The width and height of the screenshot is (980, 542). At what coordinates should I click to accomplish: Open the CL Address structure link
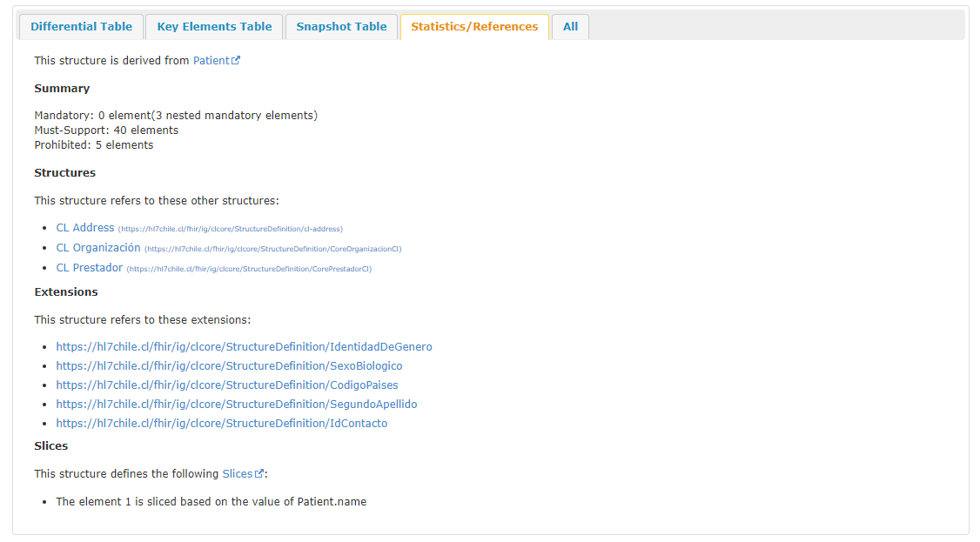(85, 228)
